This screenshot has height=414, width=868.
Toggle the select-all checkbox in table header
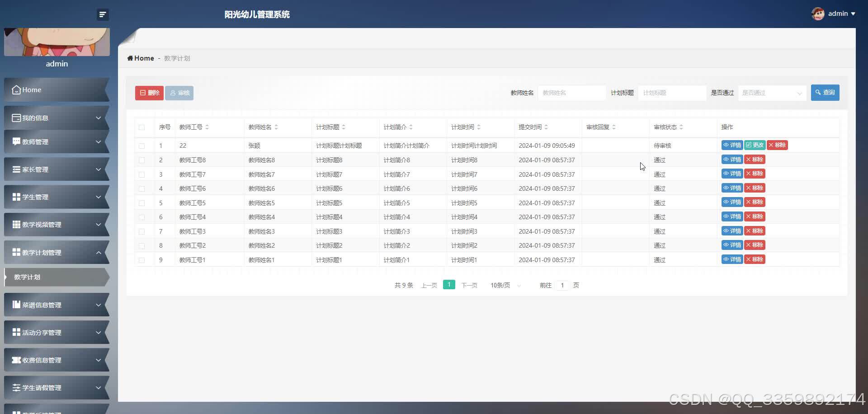tap(142, 127)
